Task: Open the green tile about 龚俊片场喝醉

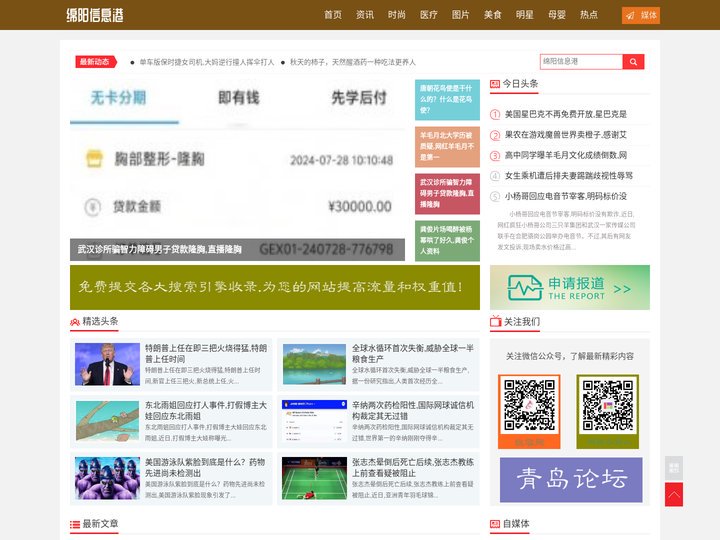Action: tap(447, 241)
